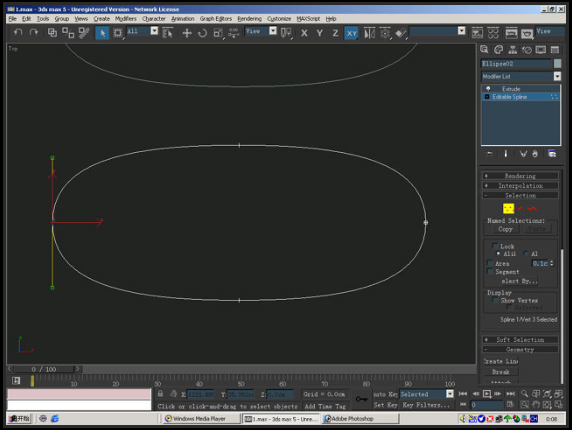The width and height of the screenshot is (572, 430).
Task: Click the Undo arrow icon
Action: [18, 33]
